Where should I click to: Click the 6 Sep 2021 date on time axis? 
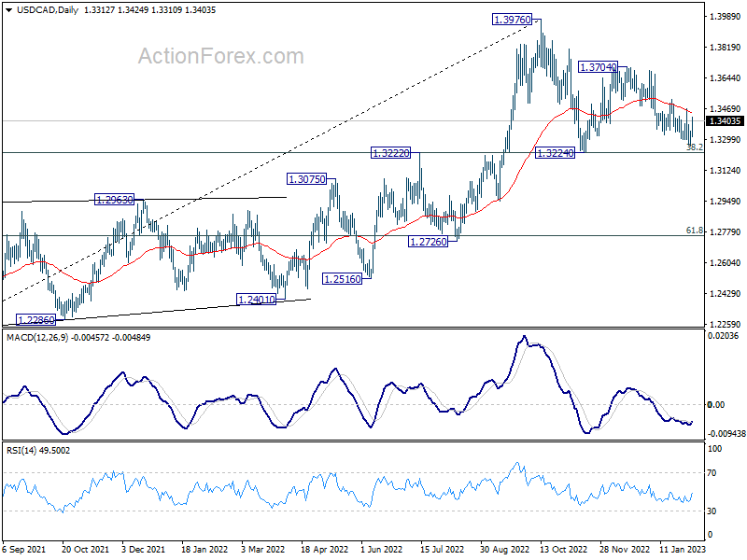click(x=25, y=549)
